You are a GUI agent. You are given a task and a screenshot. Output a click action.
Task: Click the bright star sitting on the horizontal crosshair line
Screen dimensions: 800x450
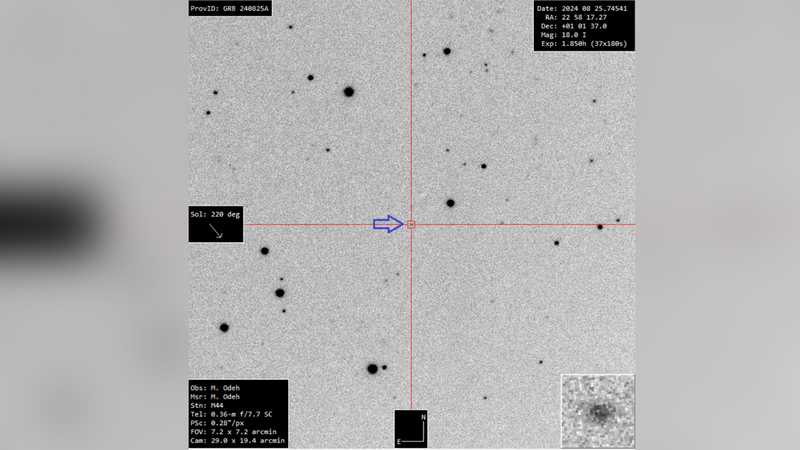[600, 227]
